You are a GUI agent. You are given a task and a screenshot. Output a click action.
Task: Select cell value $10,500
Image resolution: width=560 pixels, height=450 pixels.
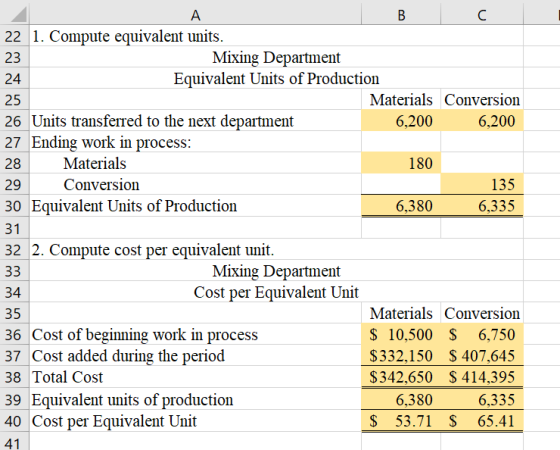401,335
